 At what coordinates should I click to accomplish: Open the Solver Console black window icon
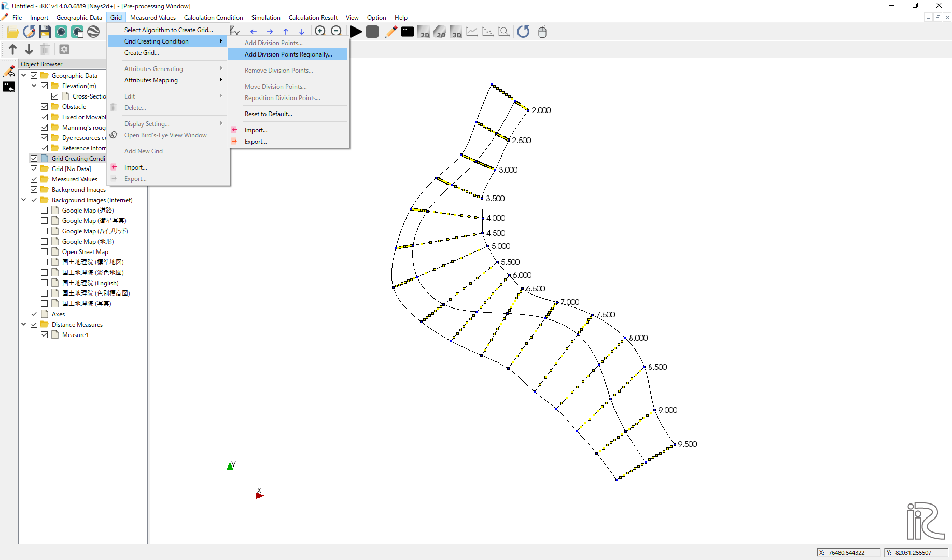(x=408, y=32)
